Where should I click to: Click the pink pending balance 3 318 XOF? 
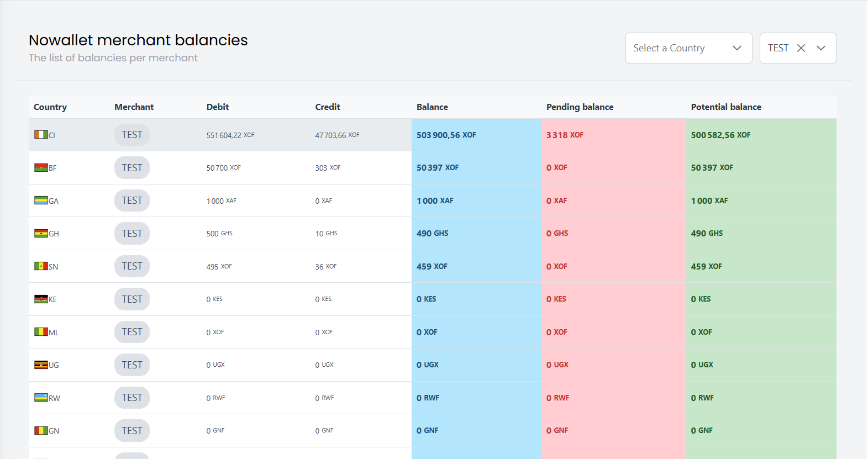coord(565,135)
